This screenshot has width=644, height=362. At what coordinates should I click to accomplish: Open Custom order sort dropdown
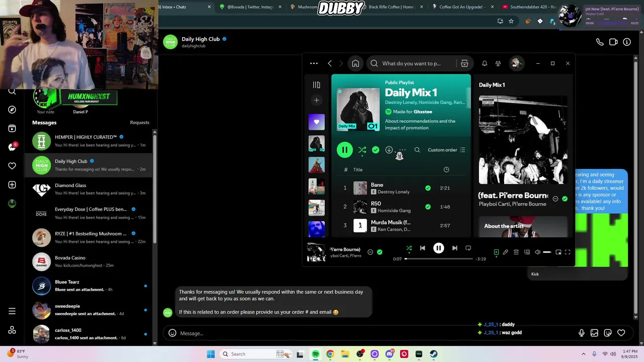(x=446, y=150)
